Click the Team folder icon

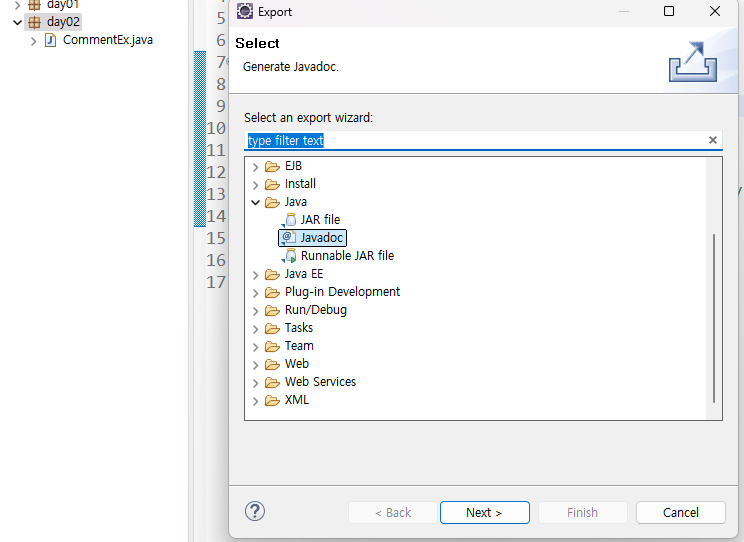(272, 346)
